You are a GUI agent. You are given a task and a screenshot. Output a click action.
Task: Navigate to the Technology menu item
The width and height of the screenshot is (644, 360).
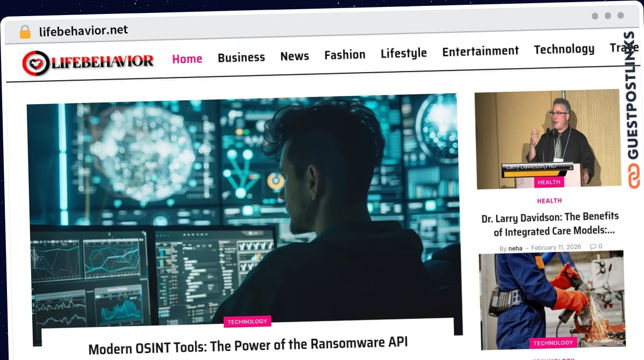coord(564,49)
